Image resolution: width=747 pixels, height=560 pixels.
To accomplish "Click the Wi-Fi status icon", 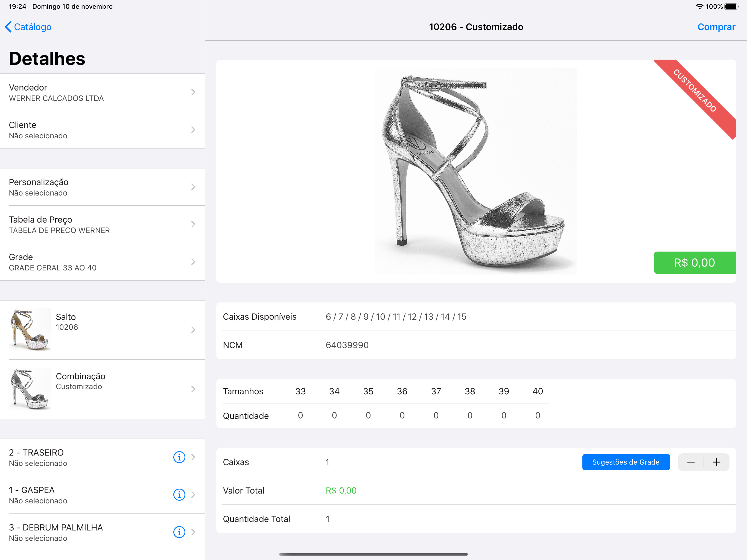I will click(699, 6).
